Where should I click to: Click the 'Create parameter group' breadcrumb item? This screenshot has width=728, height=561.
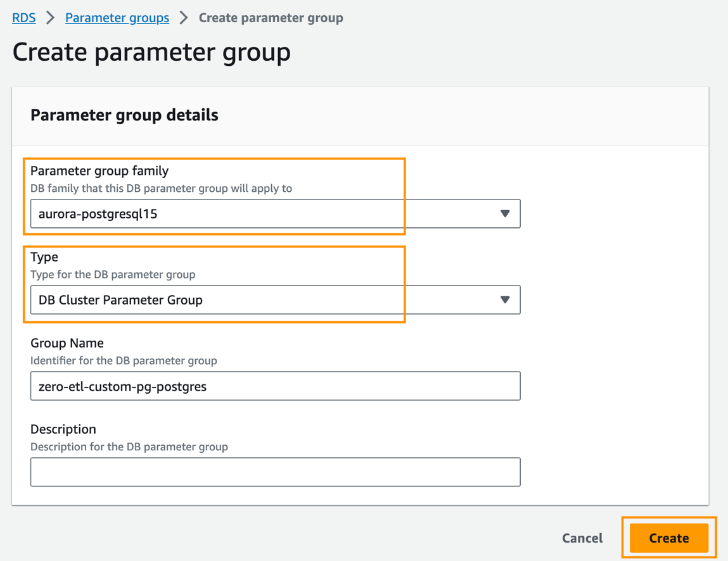coord(271,18)
